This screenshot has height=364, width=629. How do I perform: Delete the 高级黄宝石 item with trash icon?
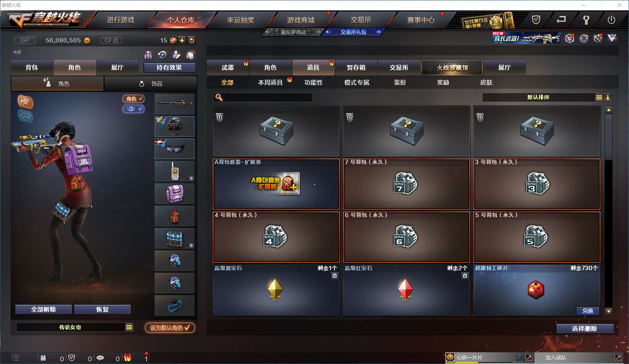(x=335, y=276)
